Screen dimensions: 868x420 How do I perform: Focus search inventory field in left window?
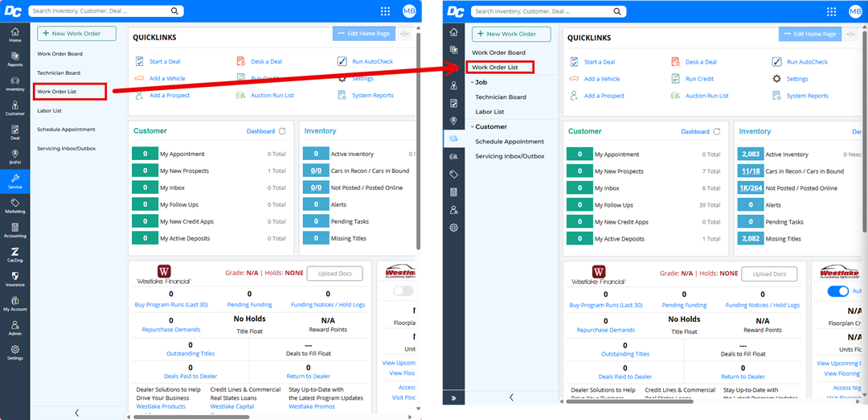click(99, 10)
